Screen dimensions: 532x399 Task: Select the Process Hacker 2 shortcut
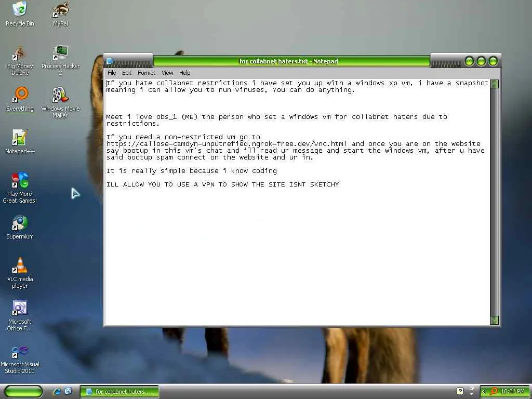60,60
